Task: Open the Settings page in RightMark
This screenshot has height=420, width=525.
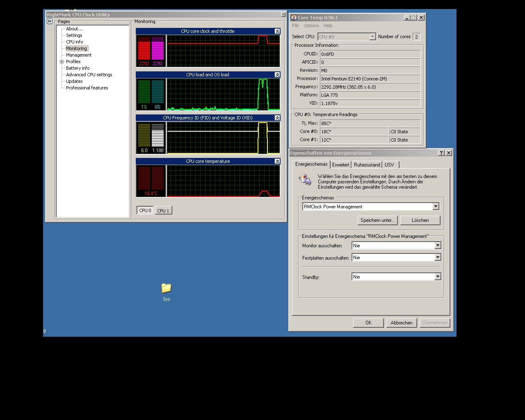Action: click(74, 35)
